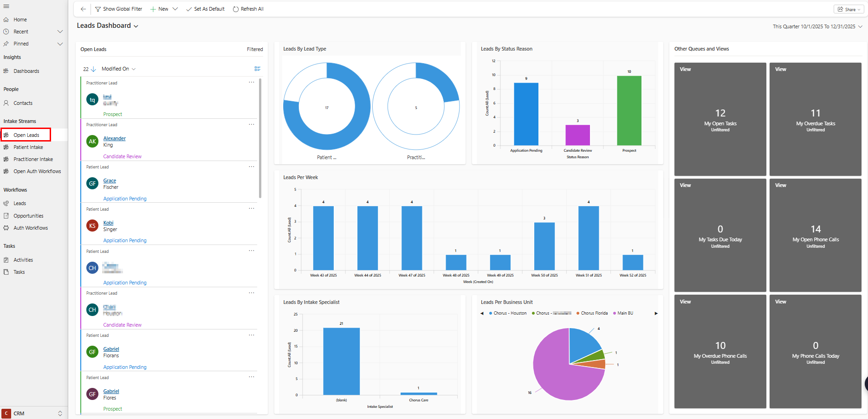Toggle Main BU legend series
Viewport: 868px width, 419px height.
coord(625,313)
